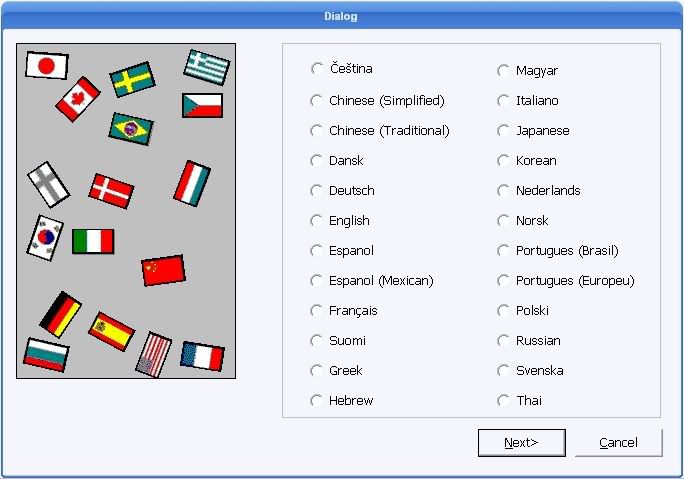
Task: Click the Hungarian striped flag icon
Action: coord(192,183)
